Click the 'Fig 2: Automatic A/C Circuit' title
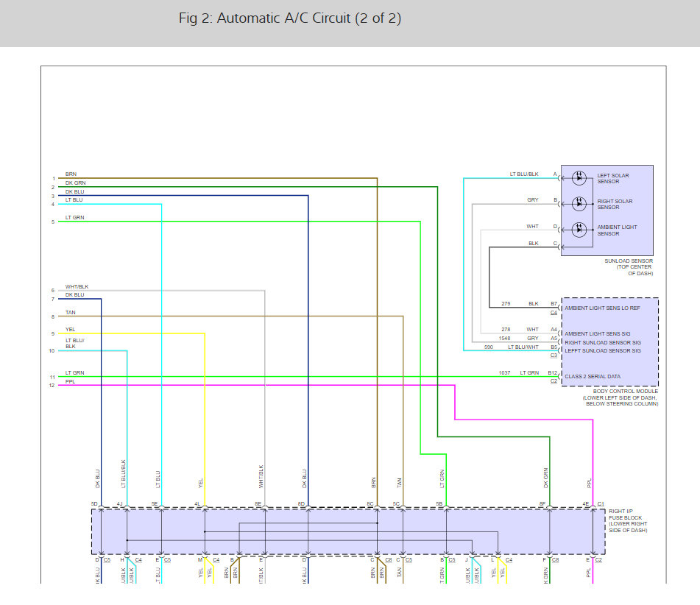 pyautogui.click(x=290, y=18)
